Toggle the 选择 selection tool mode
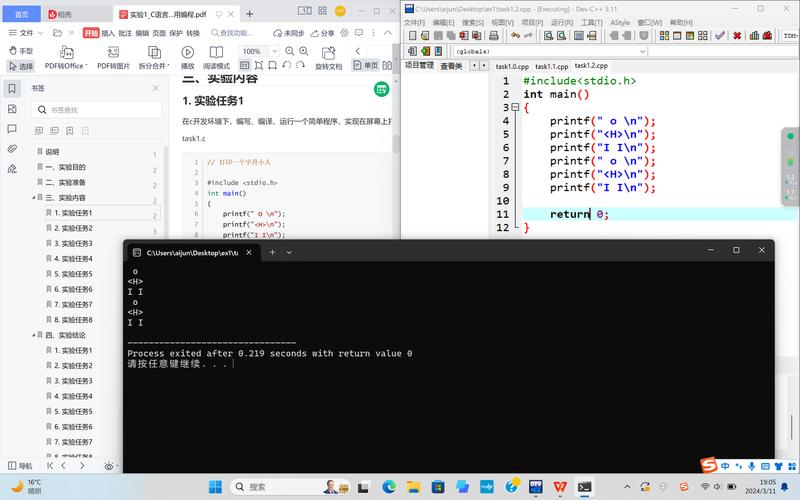The height and width of the screenshot is (500, 800). tap(20, 66)
